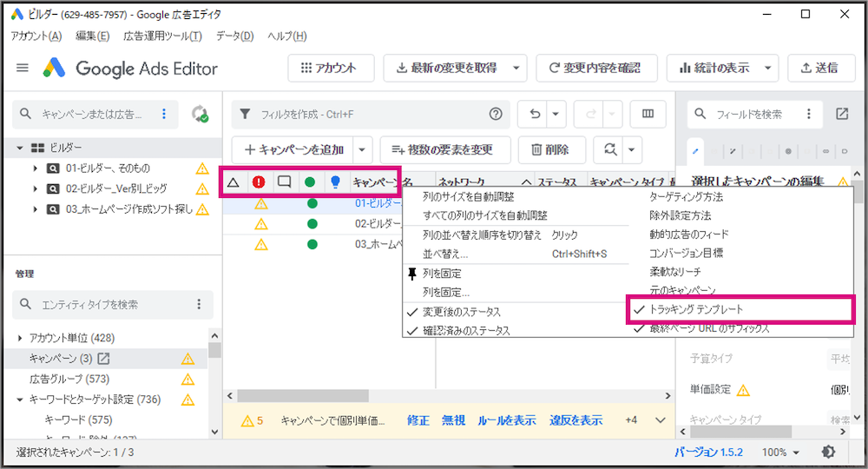Expand アカウント単位 (428) section

tap(21, 338)
